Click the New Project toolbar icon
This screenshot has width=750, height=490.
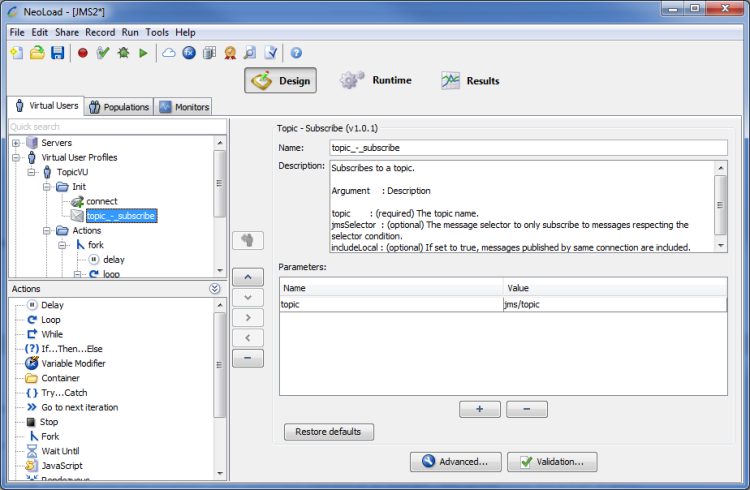coord(17,53)
